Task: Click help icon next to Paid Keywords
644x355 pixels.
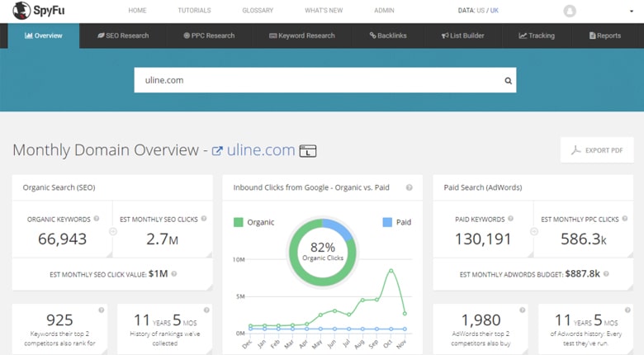Action: (510, 219)
